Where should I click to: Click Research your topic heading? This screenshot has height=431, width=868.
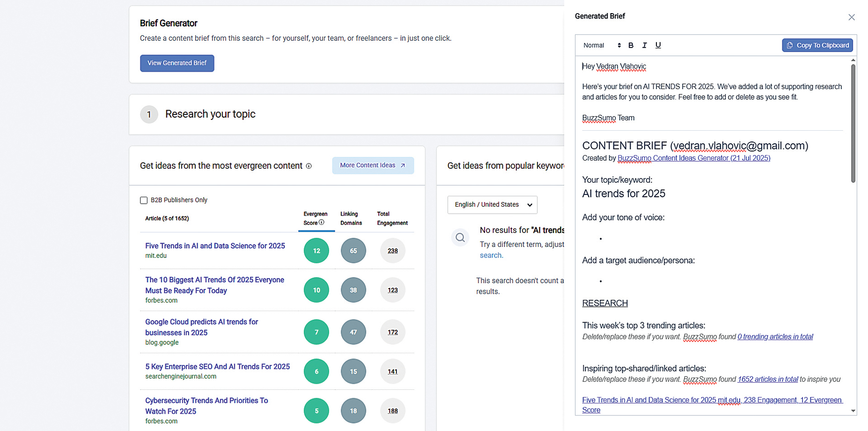(210, 114)
